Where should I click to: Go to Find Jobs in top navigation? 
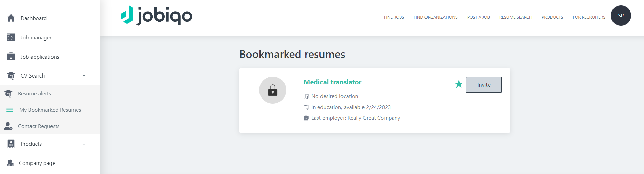394,17
